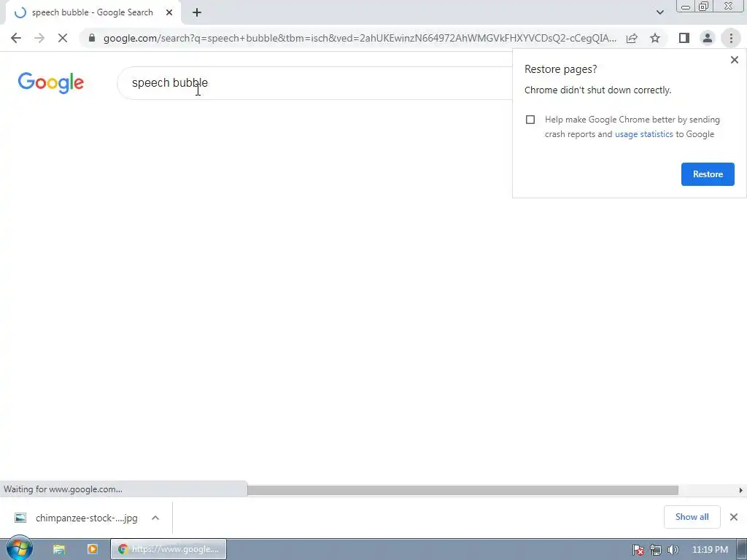The width and height of the screenshot is (747, 560).
Task: Launch Windows Media Player from taskbar
Action: click(93, 549)
